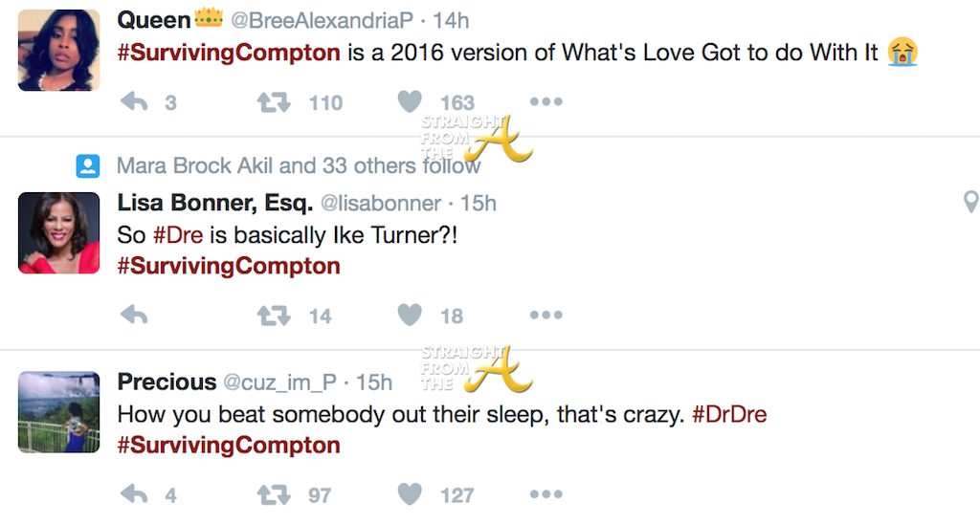The width and height of the screenshot is (980, 524).
Task: Click the follower person icon beside Mara Brock Akil
Action: [88, 166]
